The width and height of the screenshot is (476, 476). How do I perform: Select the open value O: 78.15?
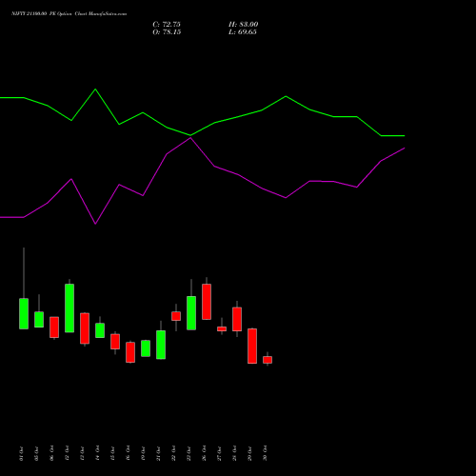(167, 31)
